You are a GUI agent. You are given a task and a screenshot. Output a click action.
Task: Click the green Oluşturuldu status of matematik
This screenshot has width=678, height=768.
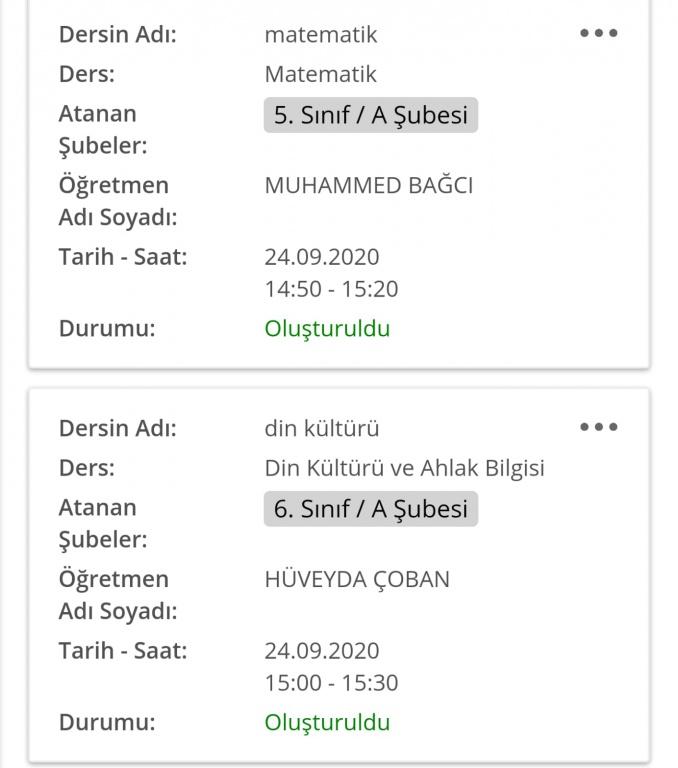coord(327,328)
